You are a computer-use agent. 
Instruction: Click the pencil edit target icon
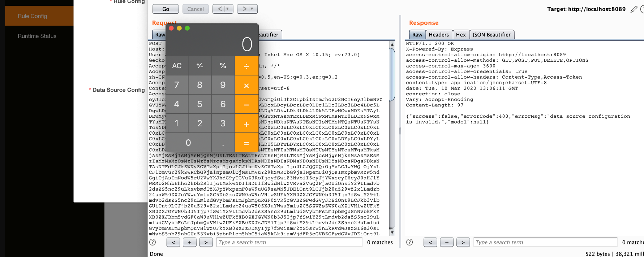tap(634, 9)
